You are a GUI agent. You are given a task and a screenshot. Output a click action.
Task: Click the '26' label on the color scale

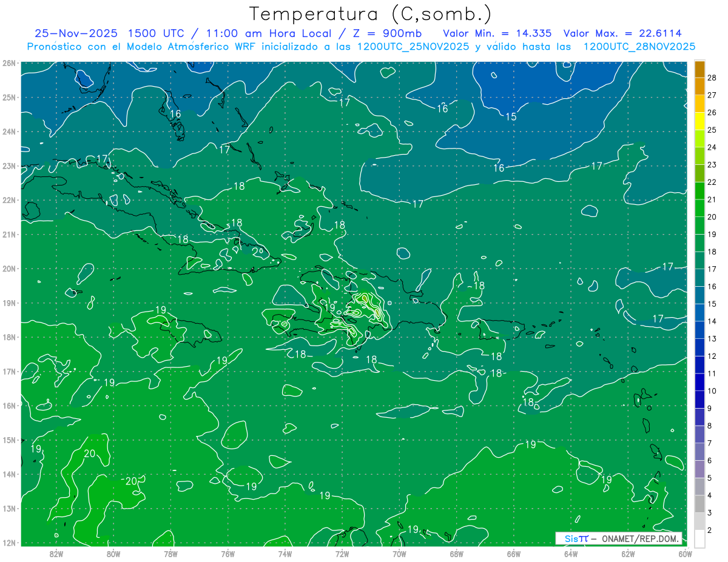712,112
